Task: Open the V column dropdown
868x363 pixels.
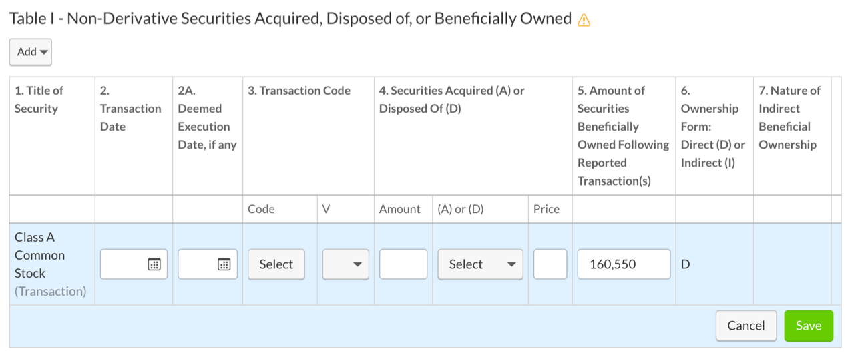Action: 346,264
